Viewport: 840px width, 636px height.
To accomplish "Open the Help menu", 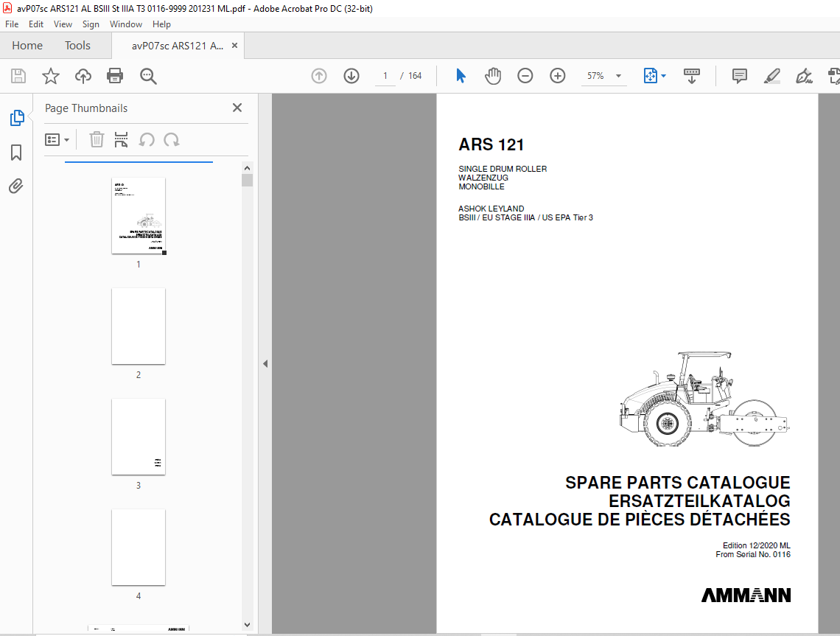I will (161, 24).
